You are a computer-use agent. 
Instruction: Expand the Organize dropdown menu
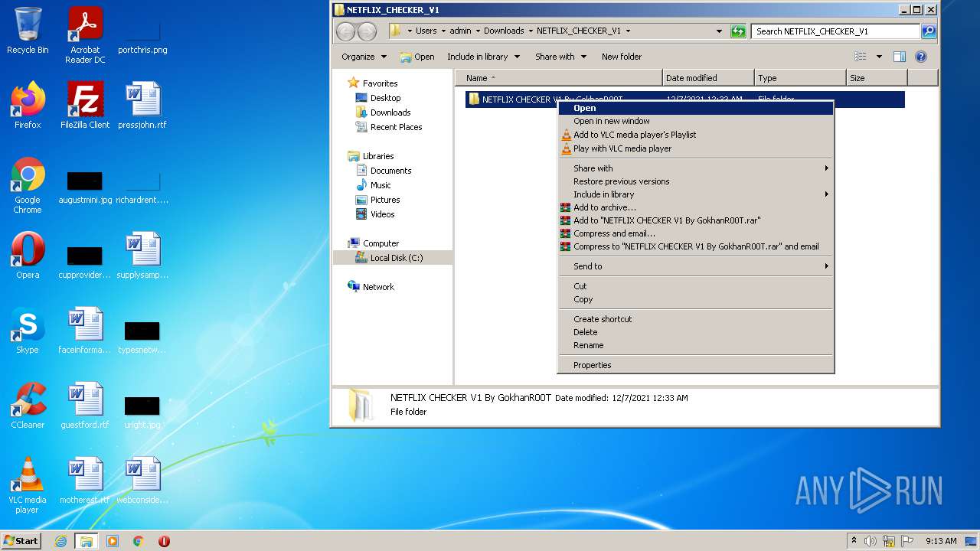coord(364,57)
